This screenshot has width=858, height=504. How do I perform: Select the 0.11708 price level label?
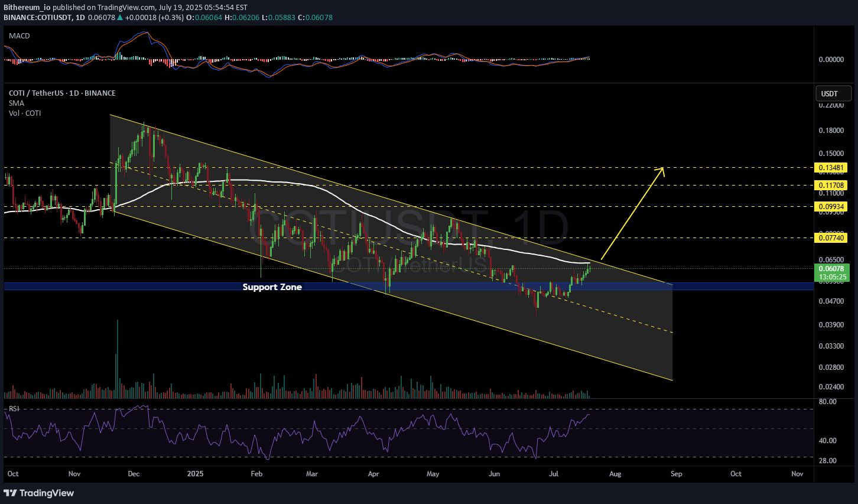tap(831, 186)
